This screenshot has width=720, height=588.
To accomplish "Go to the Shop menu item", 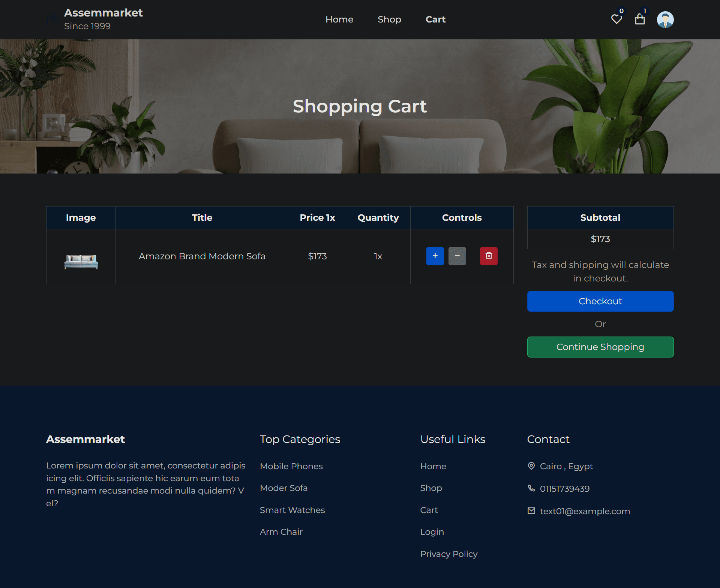I will click(389, 19).
